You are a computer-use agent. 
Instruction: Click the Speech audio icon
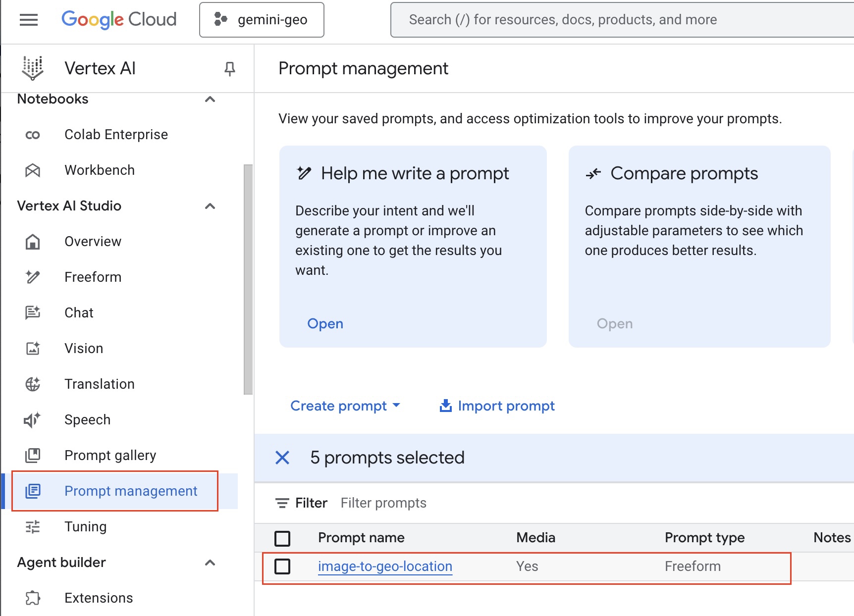click(x=32, y=419)
